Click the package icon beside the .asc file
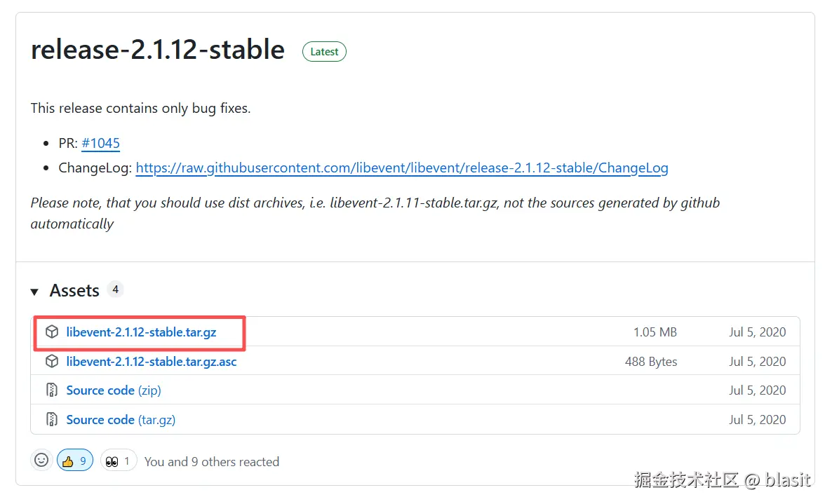The image size is (825, 504). point(52,362)
